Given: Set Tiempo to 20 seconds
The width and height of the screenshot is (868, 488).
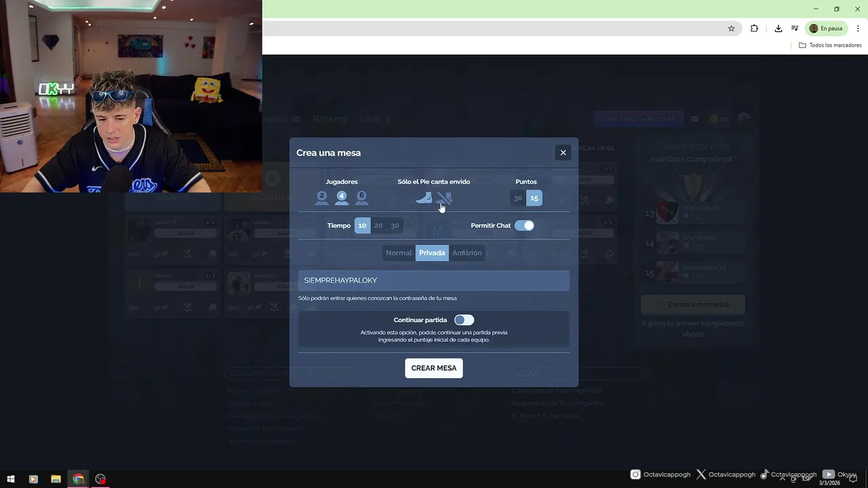Looking at the screenshot, I should [x=378, y=226].
